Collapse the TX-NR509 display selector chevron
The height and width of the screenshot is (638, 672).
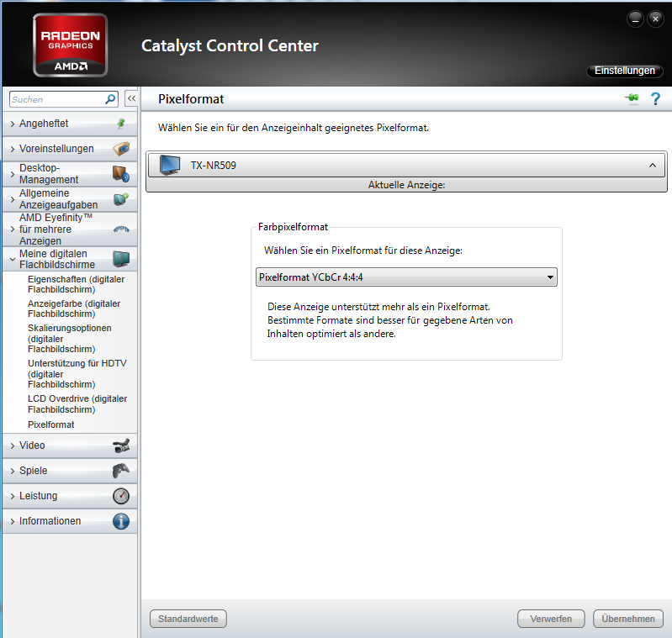point(653,166)
